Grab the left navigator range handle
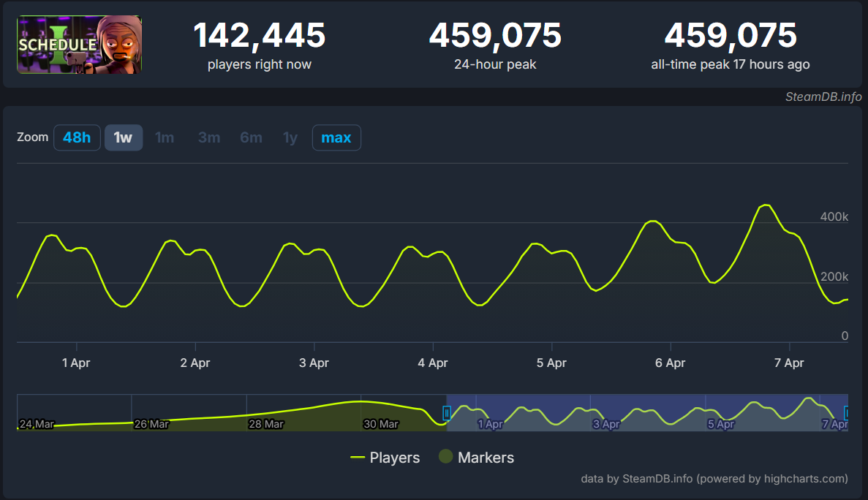The image size is (868, 500). [x=447, y=413]
